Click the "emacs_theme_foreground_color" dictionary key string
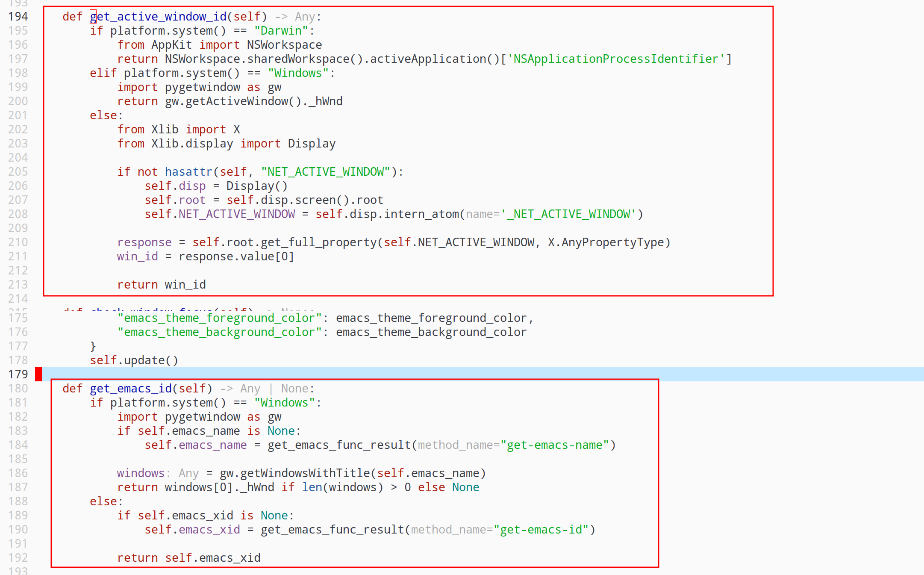 pyautogui.click(x=220, y=318)
